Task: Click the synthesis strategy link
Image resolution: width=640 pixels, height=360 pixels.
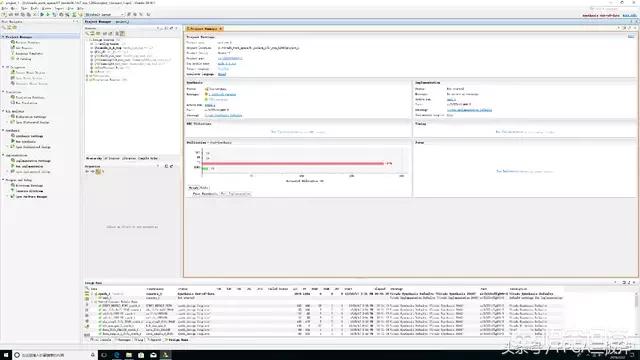Action: [223, 116]
